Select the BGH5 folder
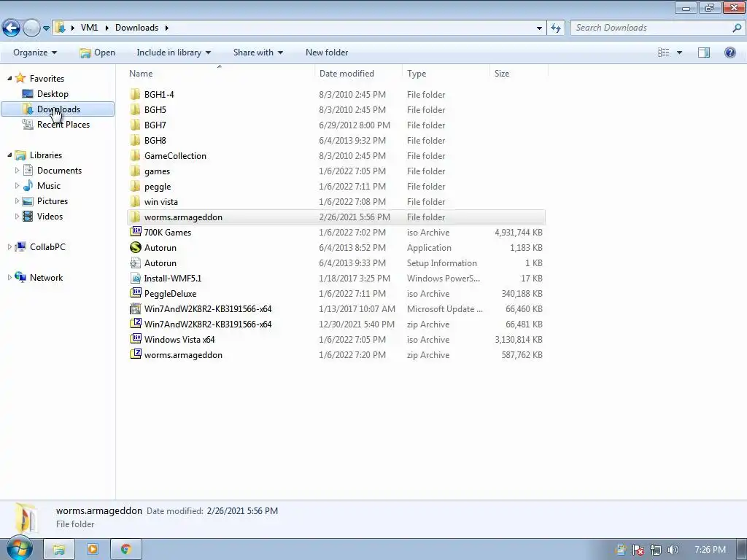Image resolution: width=747 pixels, height=560 pixels. point(155,109)
